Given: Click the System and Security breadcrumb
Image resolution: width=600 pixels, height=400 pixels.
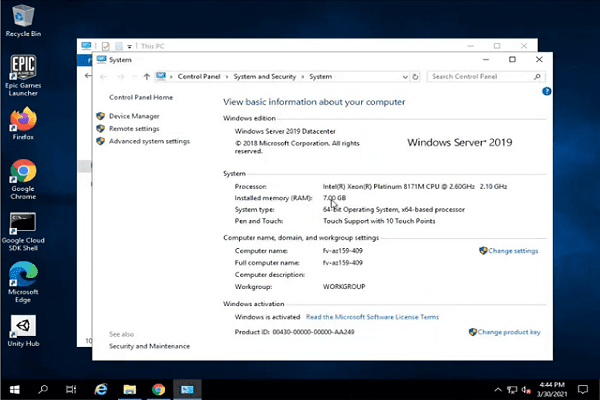Looking at the screenshot, I should point(265,77).
